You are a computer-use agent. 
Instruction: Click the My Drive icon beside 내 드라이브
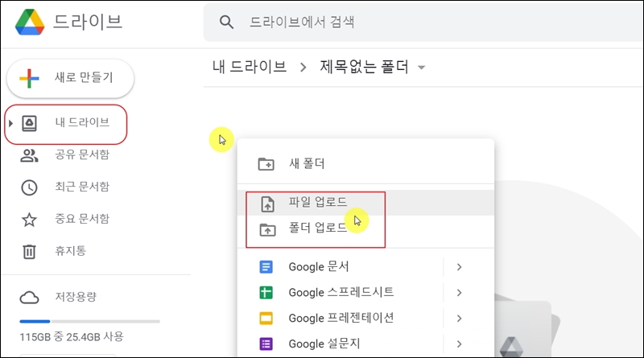[29, 123]
